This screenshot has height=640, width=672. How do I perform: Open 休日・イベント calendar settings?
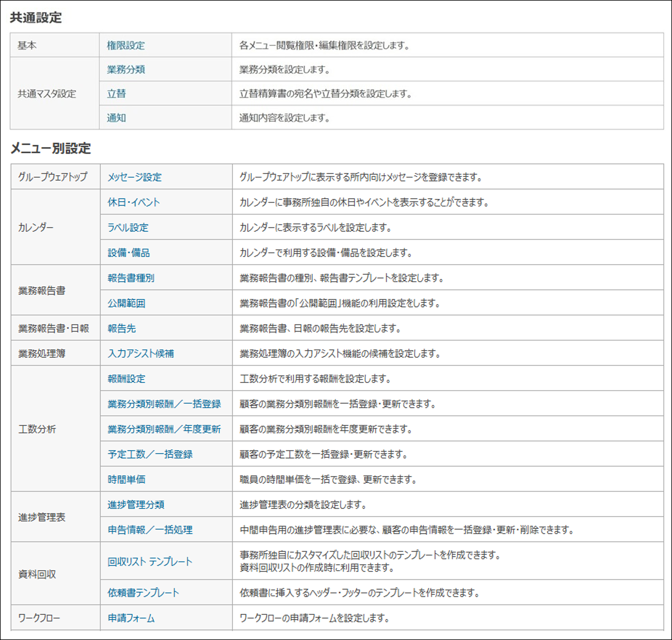133,202
